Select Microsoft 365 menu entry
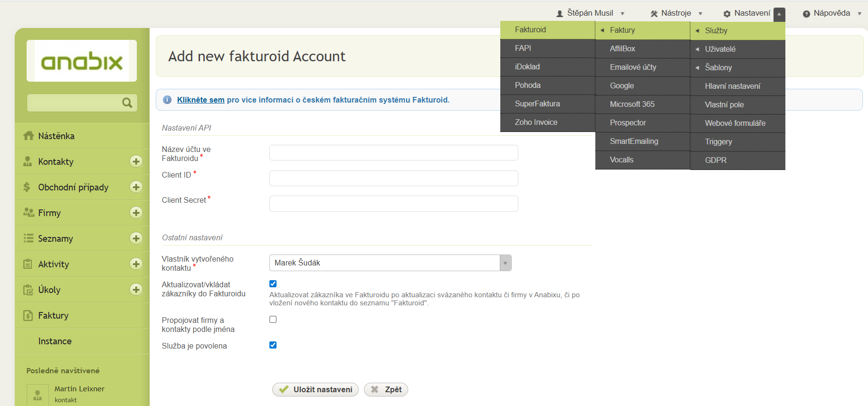Screen dimensions: 868x406 click(x=643, y=104)
